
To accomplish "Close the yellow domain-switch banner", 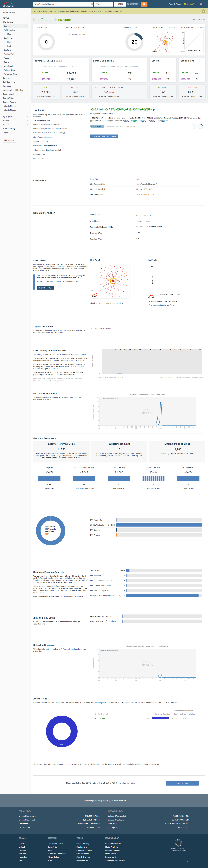I will click(203, 11).
